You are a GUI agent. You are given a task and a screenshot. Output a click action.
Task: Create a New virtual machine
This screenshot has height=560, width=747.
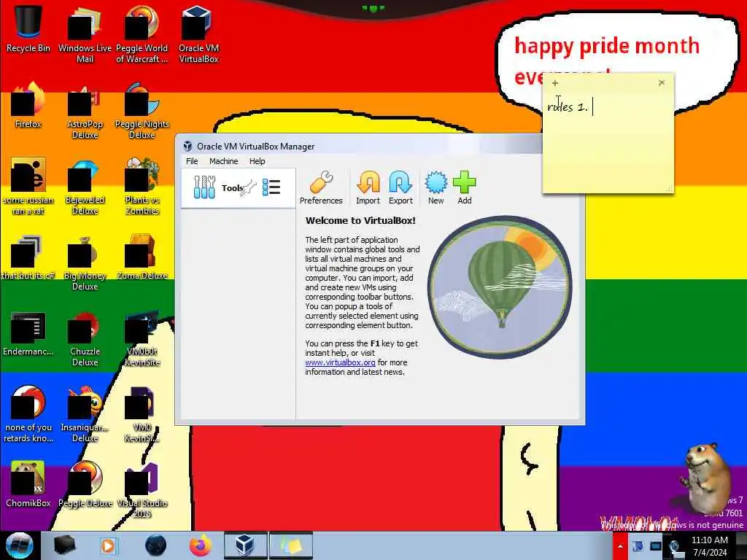tap(436, 187)
